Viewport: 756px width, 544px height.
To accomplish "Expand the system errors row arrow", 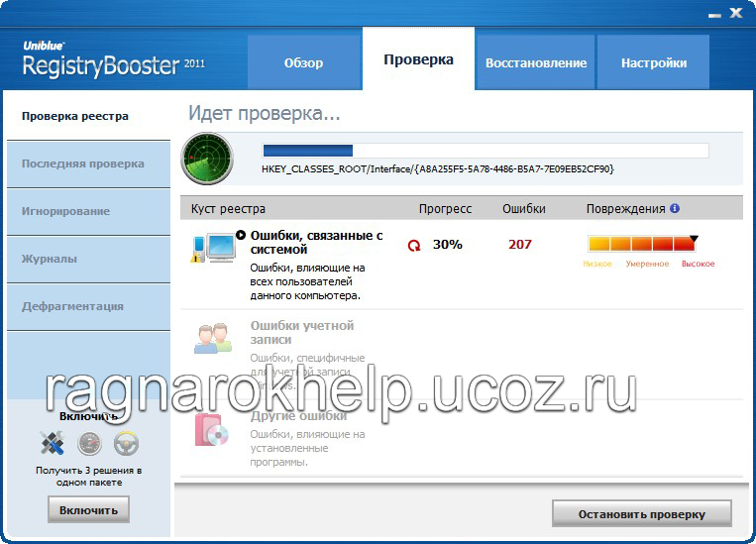I will 241,235.
